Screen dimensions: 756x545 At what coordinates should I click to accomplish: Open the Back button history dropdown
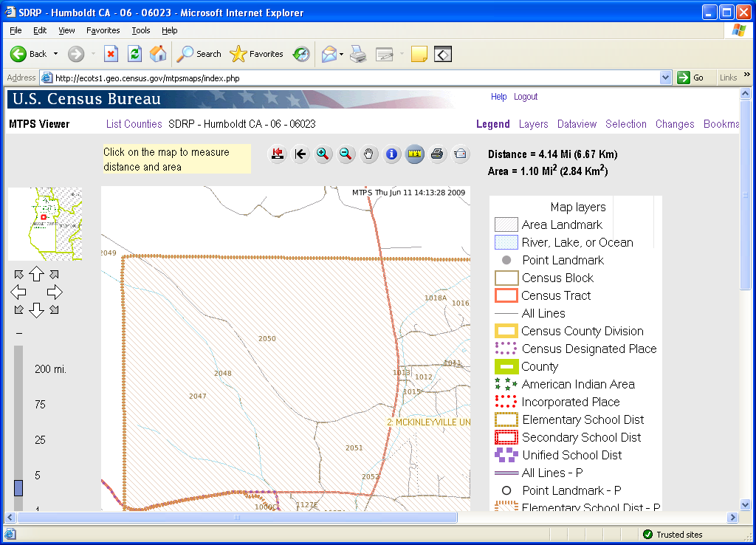point(55,54)
